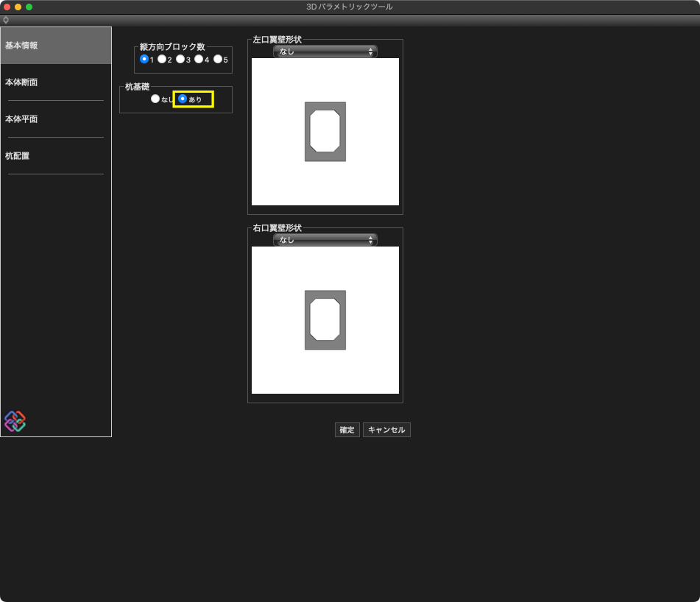Open the 右口翼壁形状 dropdown
The image size is (700, 602).
pyautogui.click(x=325, y=240)
